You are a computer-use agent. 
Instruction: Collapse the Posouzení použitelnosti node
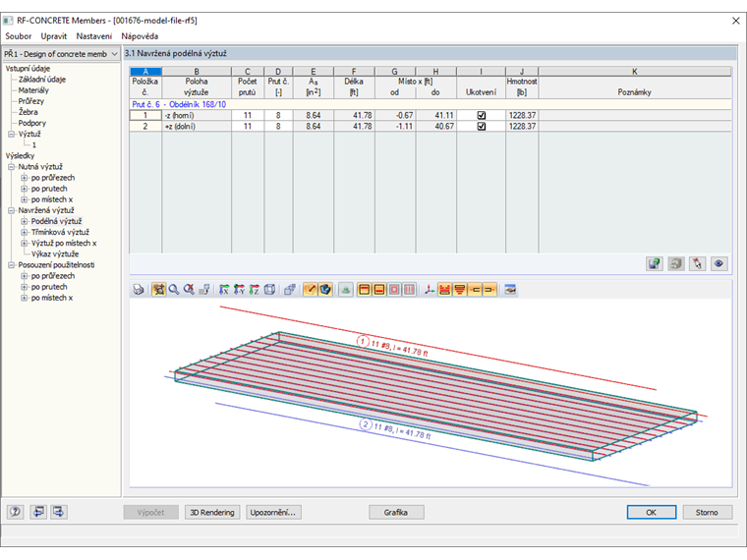point(12,265)
